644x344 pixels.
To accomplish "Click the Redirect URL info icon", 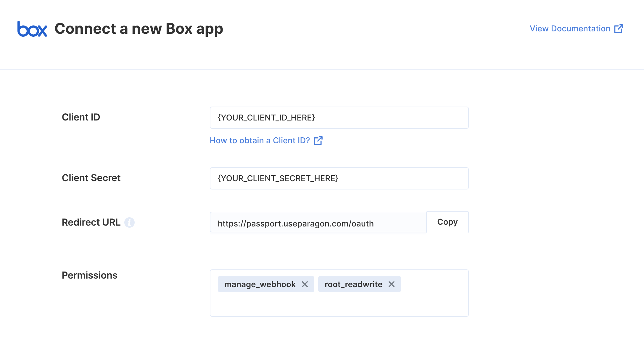I will (129, 222).
